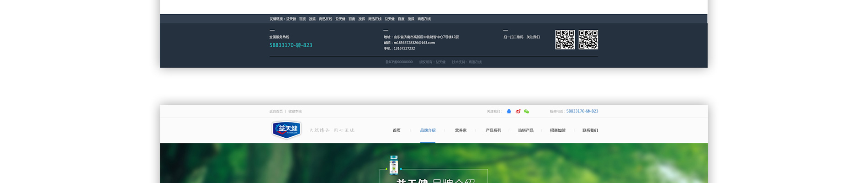Select the 品牌介绍 navigation item
The image size is (868, 183).
click(428, 130)
